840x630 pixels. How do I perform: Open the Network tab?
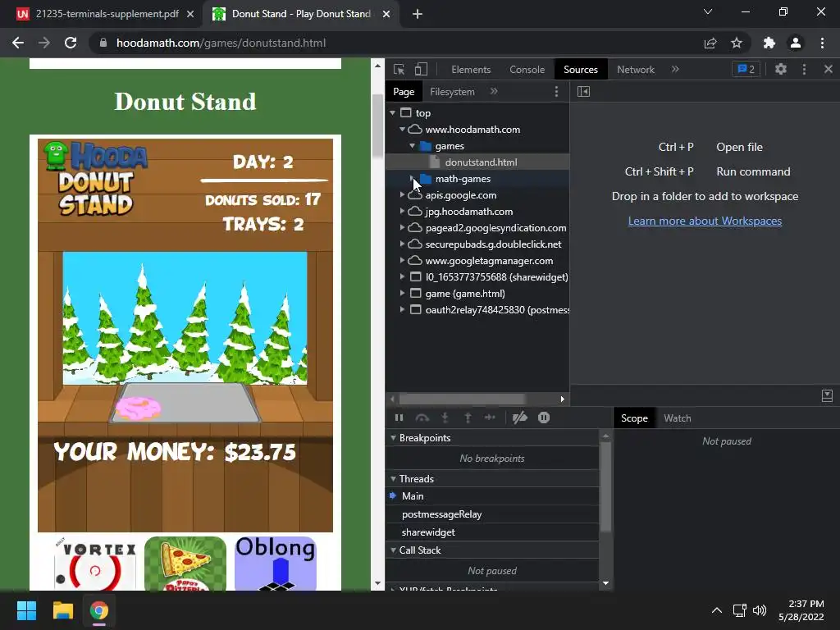pos(636,70)
